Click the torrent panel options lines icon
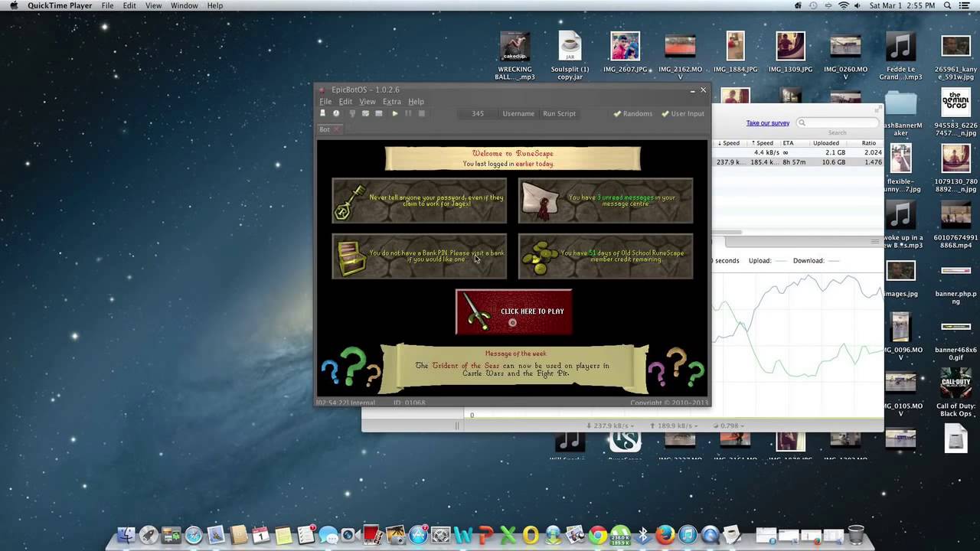The height and width of the screenshot is (551, 980). pos(875,242)
